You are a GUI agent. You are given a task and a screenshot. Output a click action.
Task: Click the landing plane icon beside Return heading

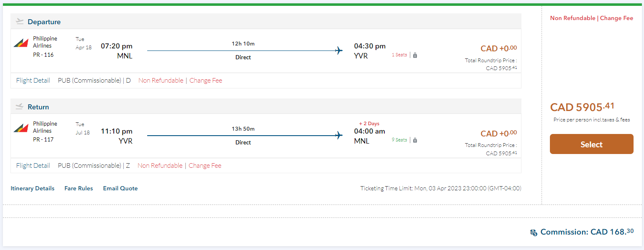pos(20,107)
